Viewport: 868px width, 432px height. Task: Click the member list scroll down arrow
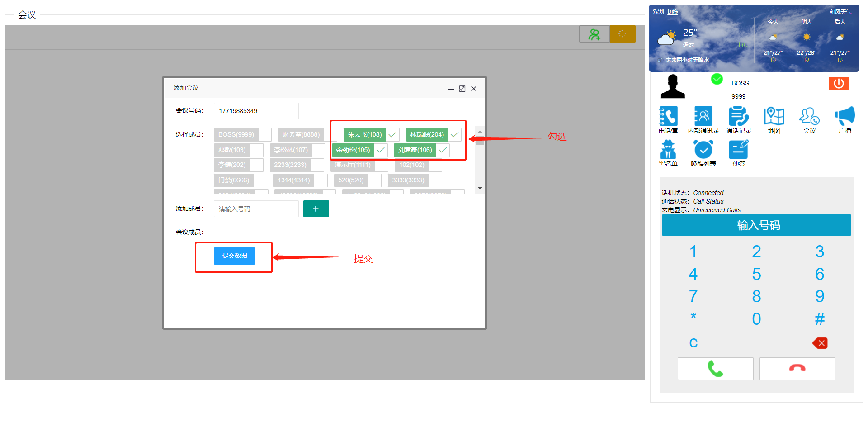click(x=480, y=188)
